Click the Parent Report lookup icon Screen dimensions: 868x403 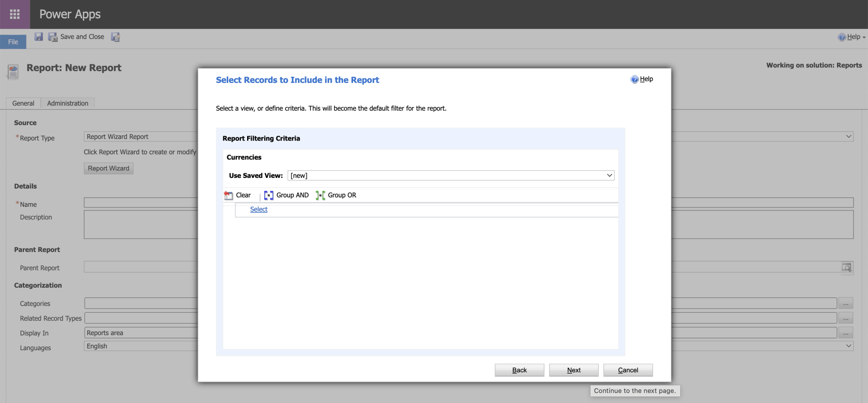click(846, 268)
